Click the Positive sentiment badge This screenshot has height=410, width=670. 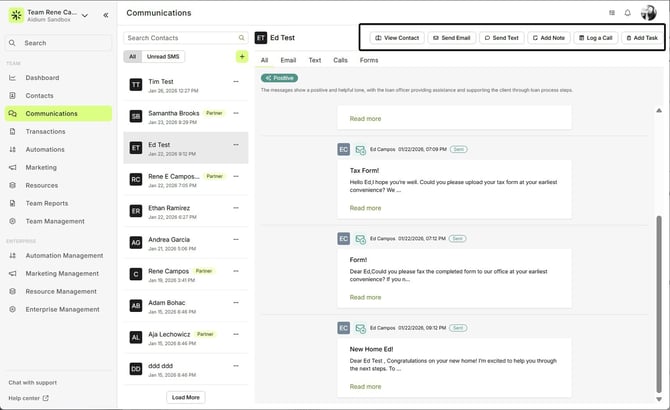tap(279, 77)
